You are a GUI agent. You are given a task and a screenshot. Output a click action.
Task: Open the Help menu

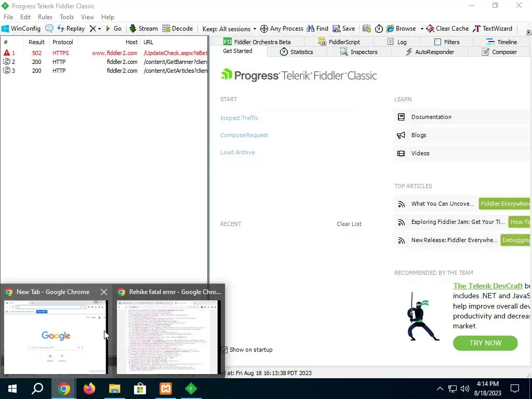[x=108, y=17]
